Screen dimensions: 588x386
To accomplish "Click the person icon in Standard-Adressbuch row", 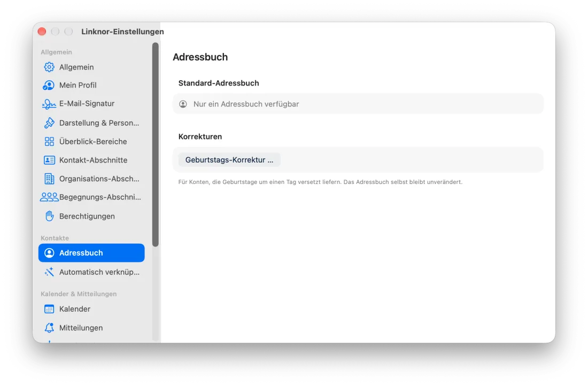I will pos(183,104).
